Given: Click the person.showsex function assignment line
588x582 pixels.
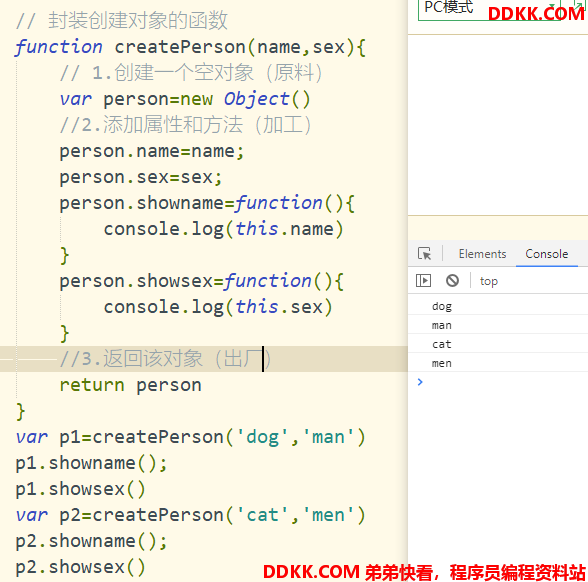Looking at the screenshot, I should (201, 281).
